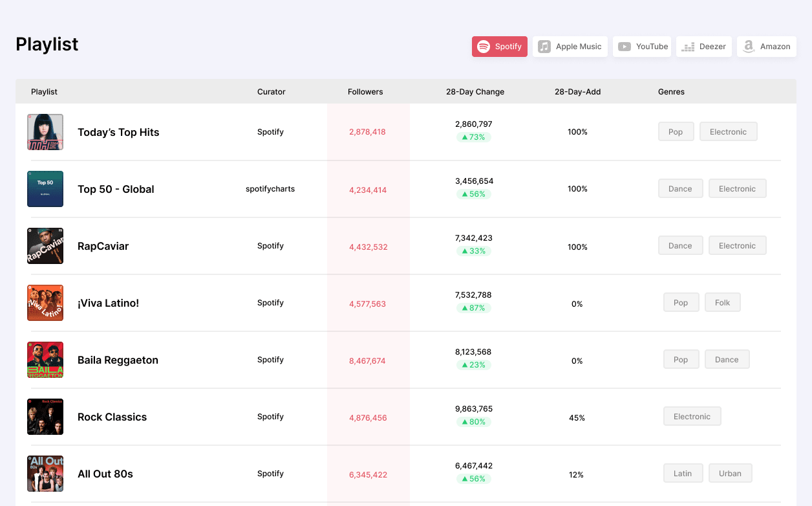Click the 28-Day-Add column header

577,92
